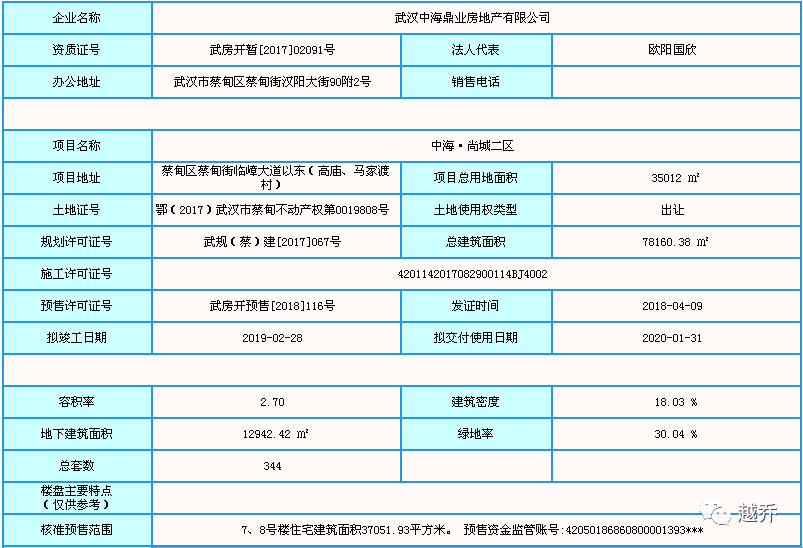Click the 销售电话 label cell
Viewport: 803px width, 548px height.
pyautogui.click(x=476, y=81)
